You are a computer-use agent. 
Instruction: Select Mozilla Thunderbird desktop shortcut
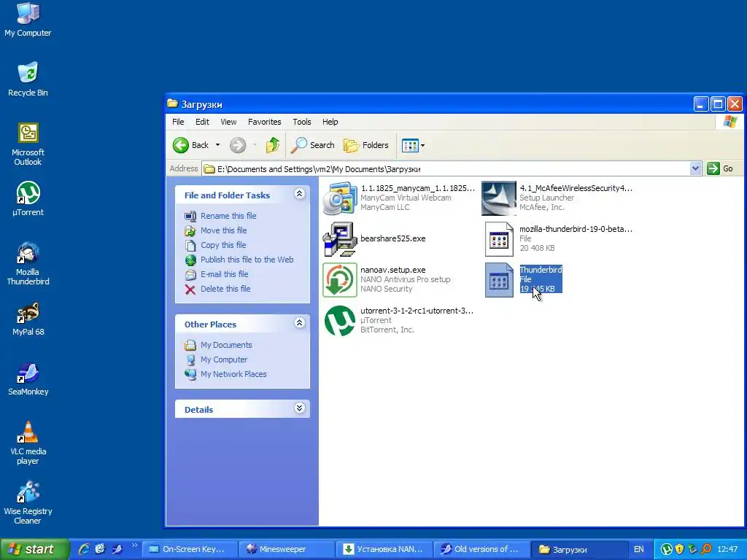[x=28, y=263]
